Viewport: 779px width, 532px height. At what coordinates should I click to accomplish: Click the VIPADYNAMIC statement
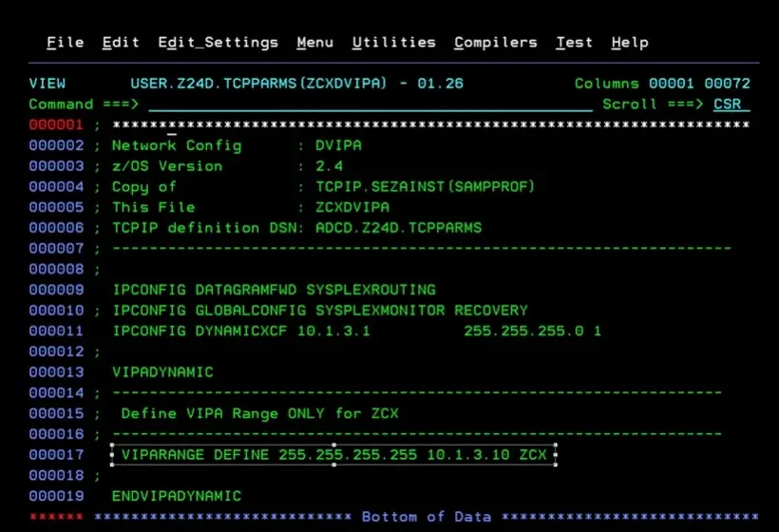[163, 372]
